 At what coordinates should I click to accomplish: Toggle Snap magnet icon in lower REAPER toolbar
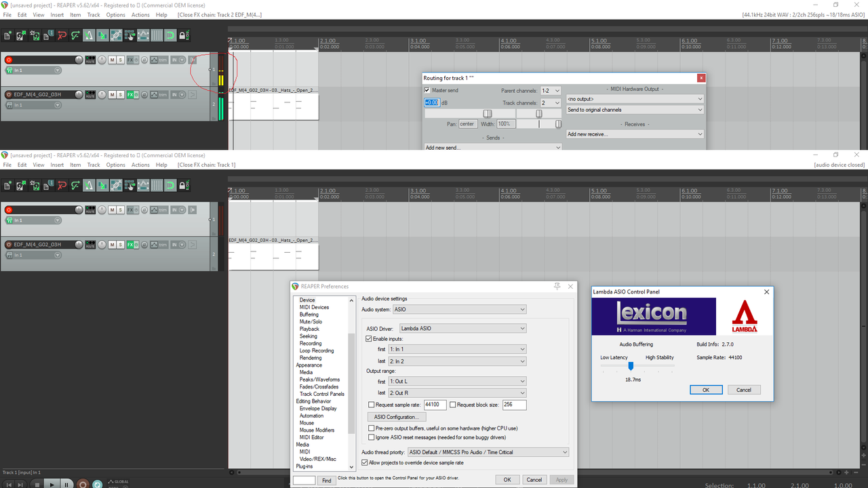[x=170, y=185]
